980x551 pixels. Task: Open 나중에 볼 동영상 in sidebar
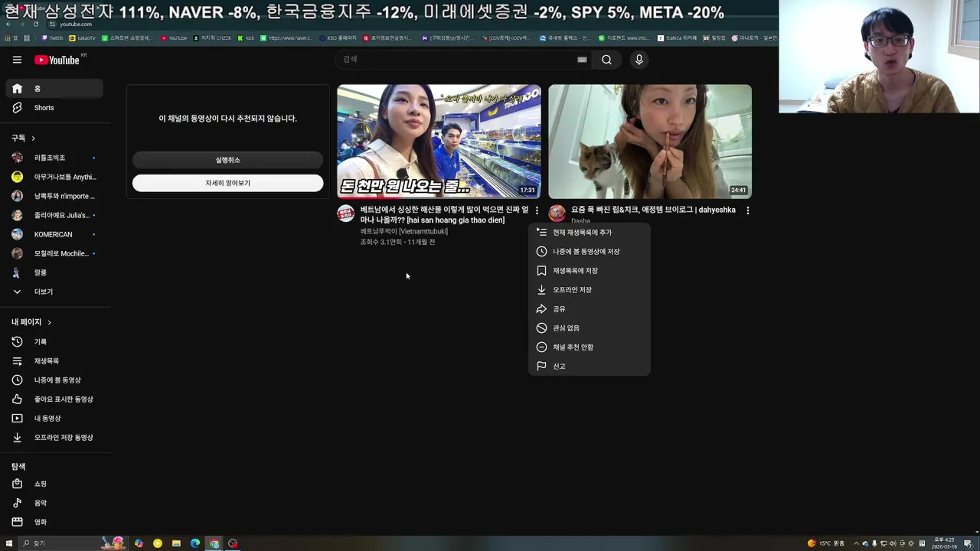[54, 380]
